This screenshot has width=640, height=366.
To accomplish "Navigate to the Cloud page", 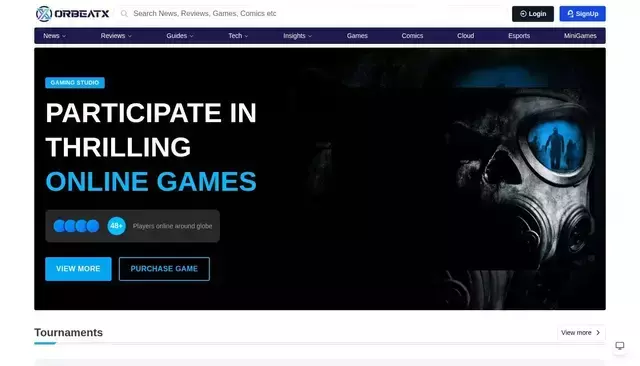I will (465, 36).
